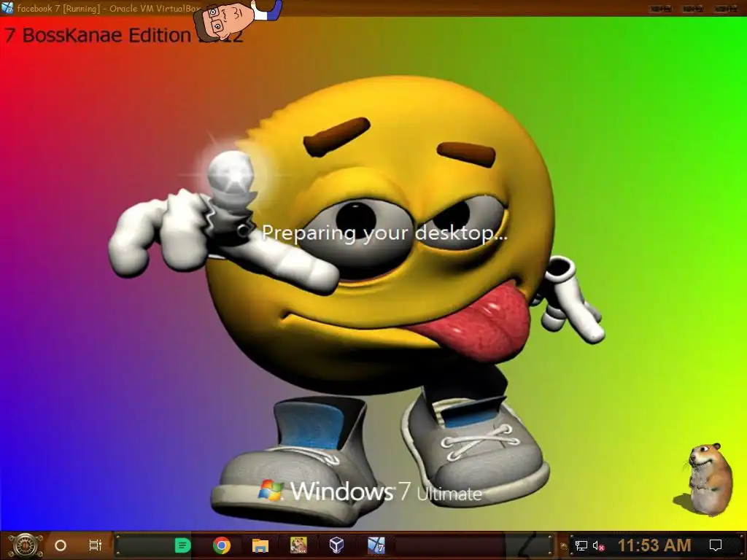Viewport: 747px width, 560px height.
Task: Click the muted volume speaker tray icon
Action: point(598,545)
